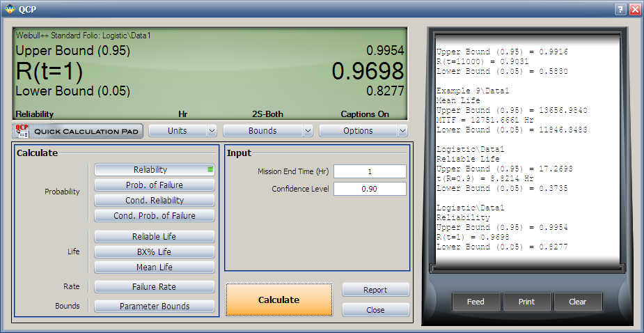Screen dimensions: 644x333
Task: Click the Hr units status in the display
Action: click(183, 114)
